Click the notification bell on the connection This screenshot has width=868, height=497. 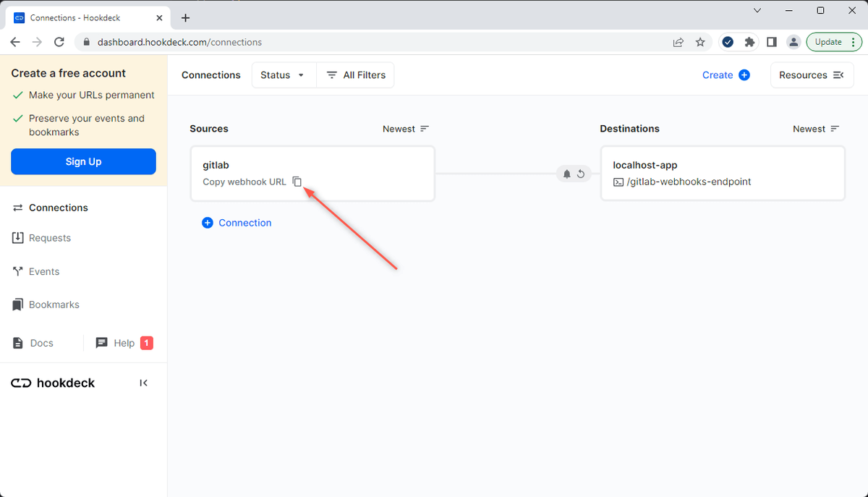pyautogui.click(x=566, y=174)
